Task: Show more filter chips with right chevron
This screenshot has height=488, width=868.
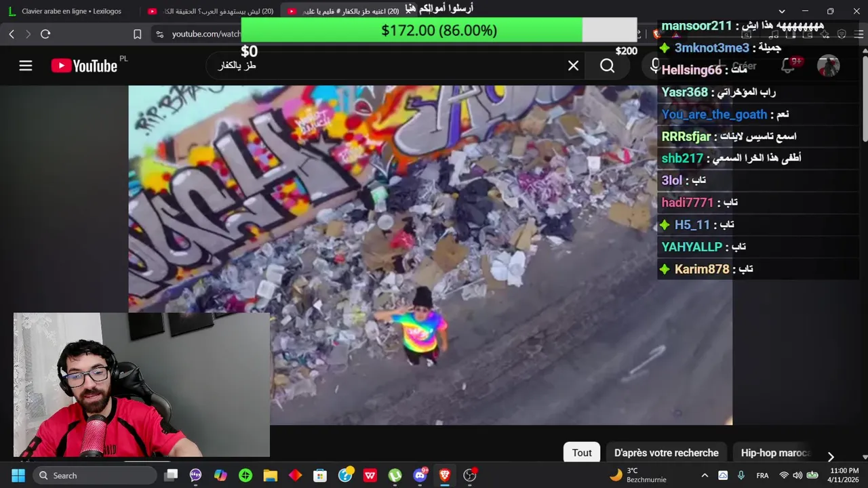Action: [831, 457]
